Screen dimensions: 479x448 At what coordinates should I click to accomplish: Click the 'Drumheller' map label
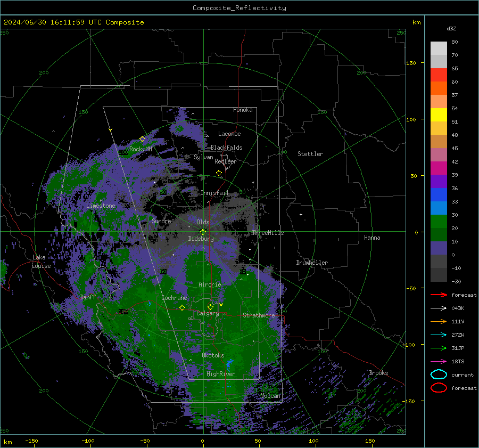(312, 263)
